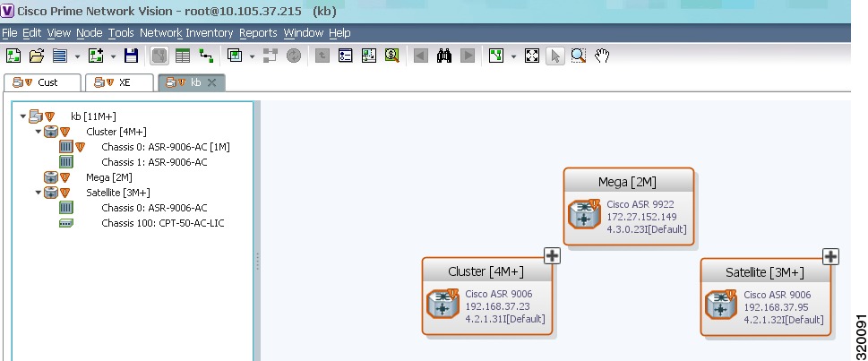Open the Network Inventory menu
868x361 pixels.
tap(186, 33)
